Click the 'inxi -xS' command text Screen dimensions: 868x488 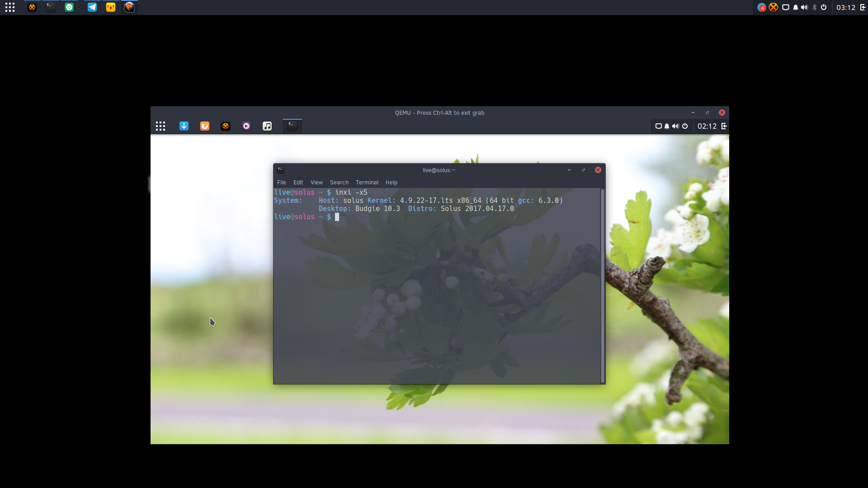(351, 192)
